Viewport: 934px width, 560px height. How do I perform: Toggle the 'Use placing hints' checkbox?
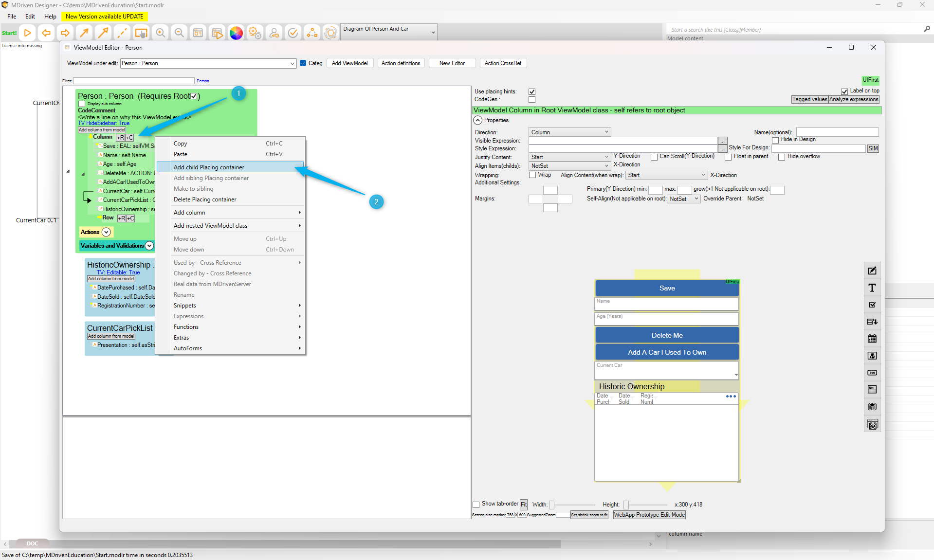click(x=532, y=91)
